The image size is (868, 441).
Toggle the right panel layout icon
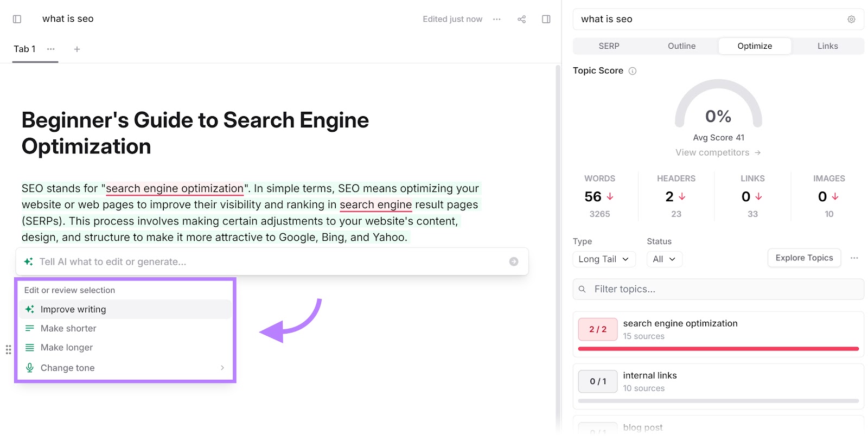pos(546,19)
